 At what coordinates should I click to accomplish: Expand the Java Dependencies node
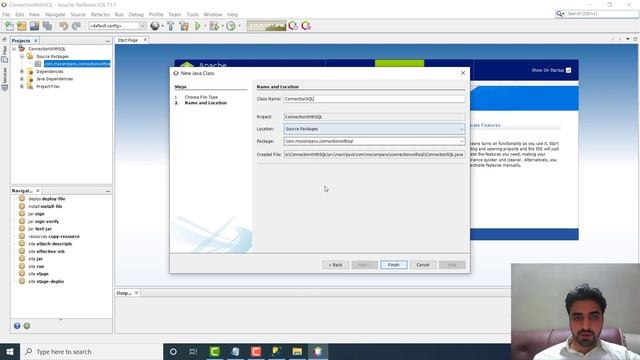22,79
